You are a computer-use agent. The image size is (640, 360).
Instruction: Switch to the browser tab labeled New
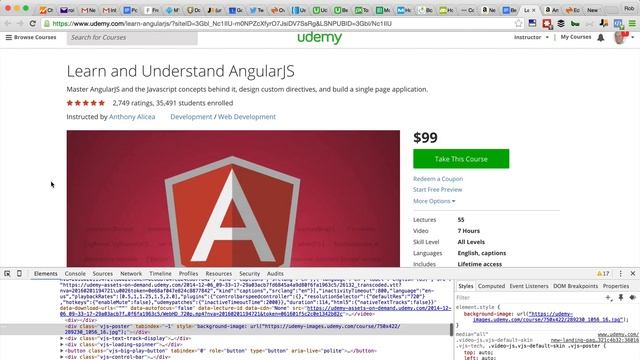tap(593, 10)
